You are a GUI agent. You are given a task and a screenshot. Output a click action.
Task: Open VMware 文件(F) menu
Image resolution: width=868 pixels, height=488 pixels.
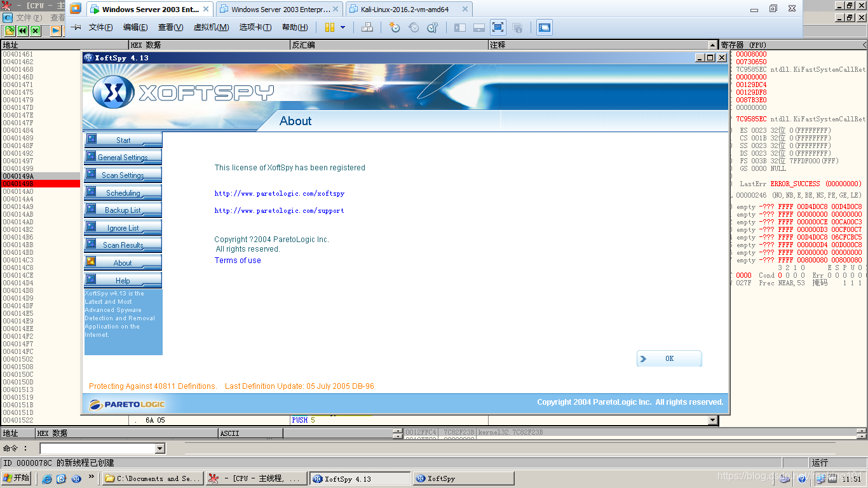click(100, 27)
